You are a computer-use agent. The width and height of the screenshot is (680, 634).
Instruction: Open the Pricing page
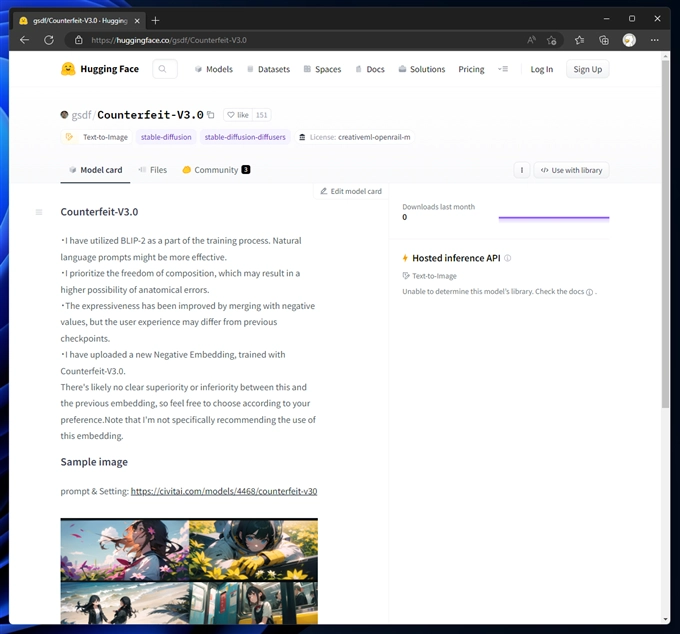point(471,69)
